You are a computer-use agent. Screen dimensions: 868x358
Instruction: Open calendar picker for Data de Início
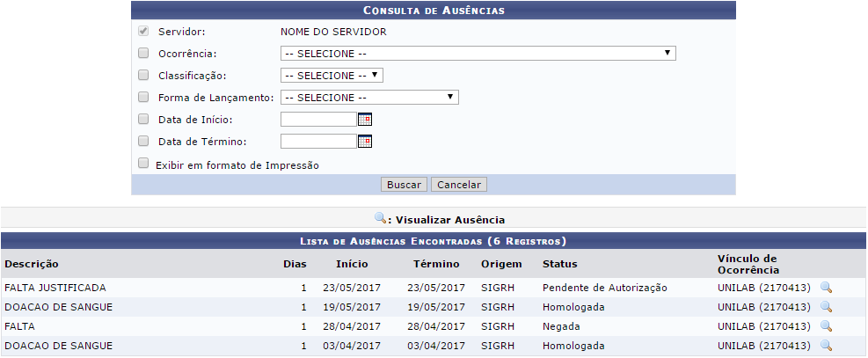pos(365,120)
